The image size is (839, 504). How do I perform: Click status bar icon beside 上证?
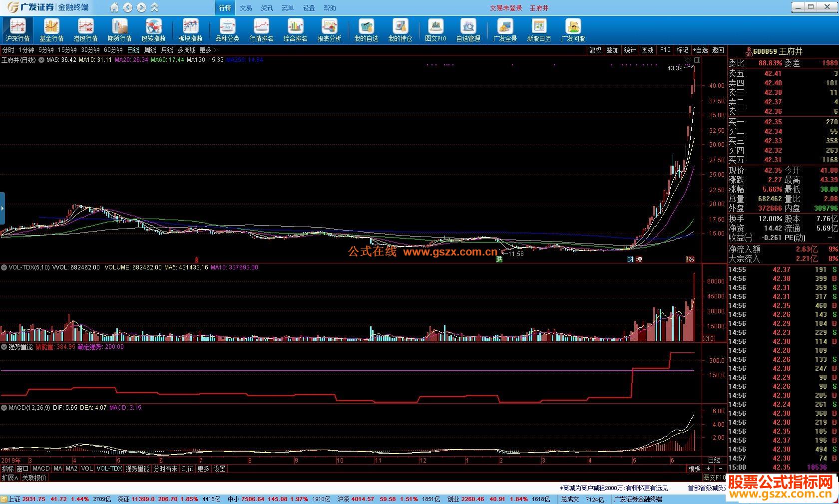(x=4, y=499)
